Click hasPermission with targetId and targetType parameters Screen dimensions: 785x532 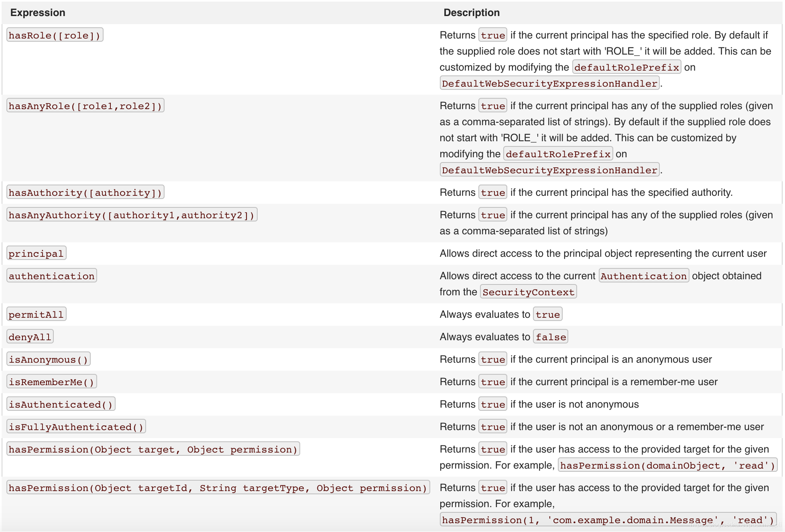[218, 488]
